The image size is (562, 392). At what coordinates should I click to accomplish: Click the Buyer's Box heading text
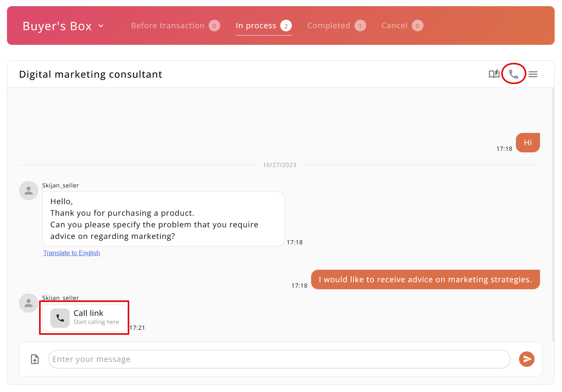click(57, 26)
